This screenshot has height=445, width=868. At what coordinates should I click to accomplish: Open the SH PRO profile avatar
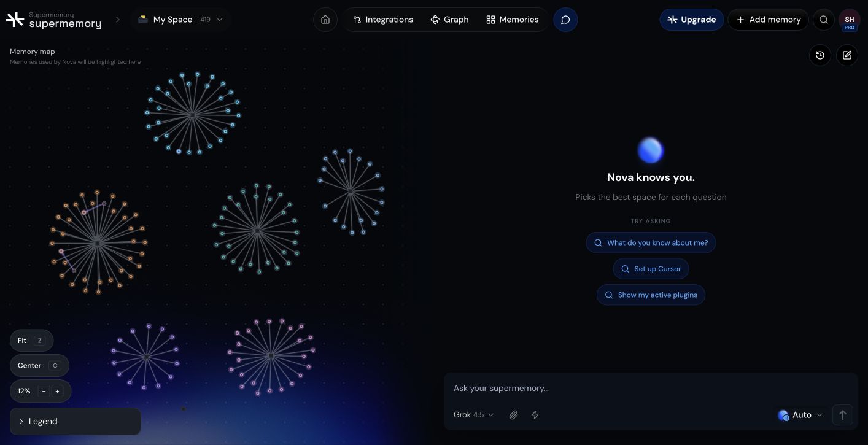850,20
